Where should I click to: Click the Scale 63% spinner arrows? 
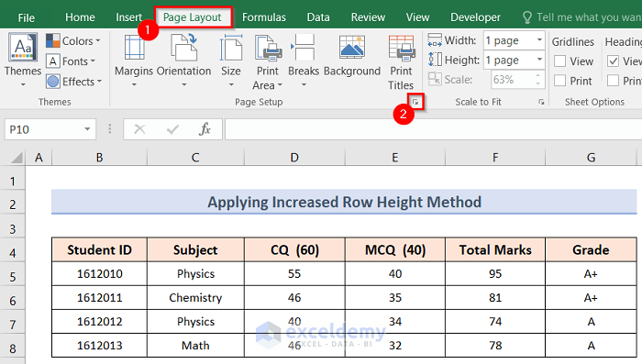pos(538,80)
